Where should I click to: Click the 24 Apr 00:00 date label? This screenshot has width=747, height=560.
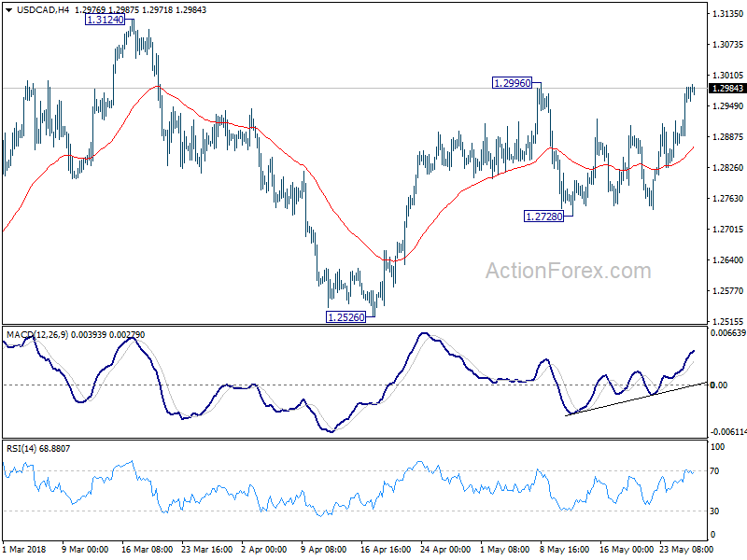point(445,550)
